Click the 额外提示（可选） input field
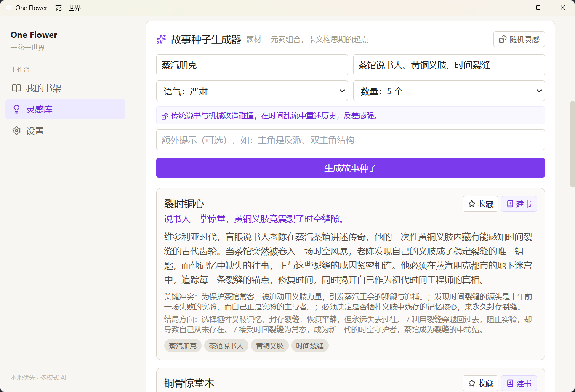This screenshot has height=392, width=575. pyautogui.click(x=350, y=140)
